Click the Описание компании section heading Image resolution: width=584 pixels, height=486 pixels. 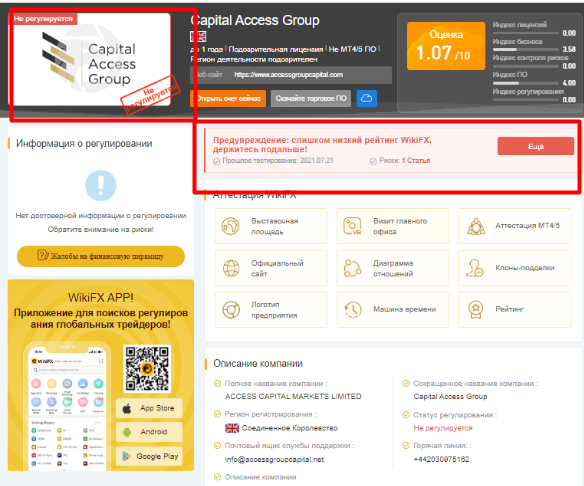click(x=258, y=363)
